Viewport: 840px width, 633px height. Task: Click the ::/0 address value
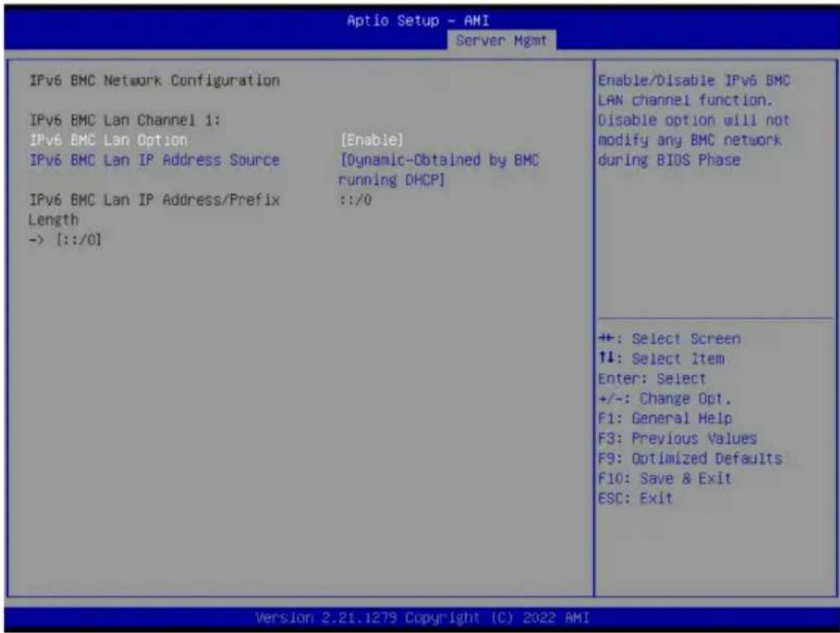coord(355,200)
